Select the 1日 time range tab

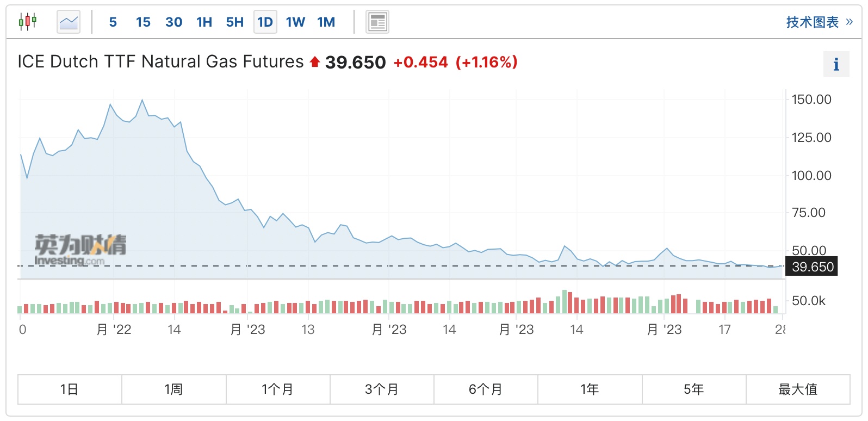click(x=70, y=389)
